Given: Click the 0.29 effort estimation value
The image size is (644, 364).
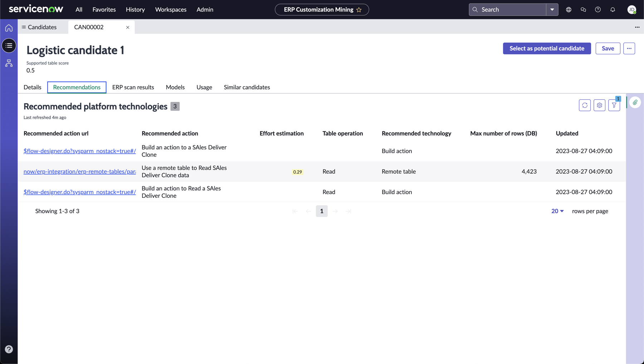Looking at the screenshot, I should tap(298, 172).
